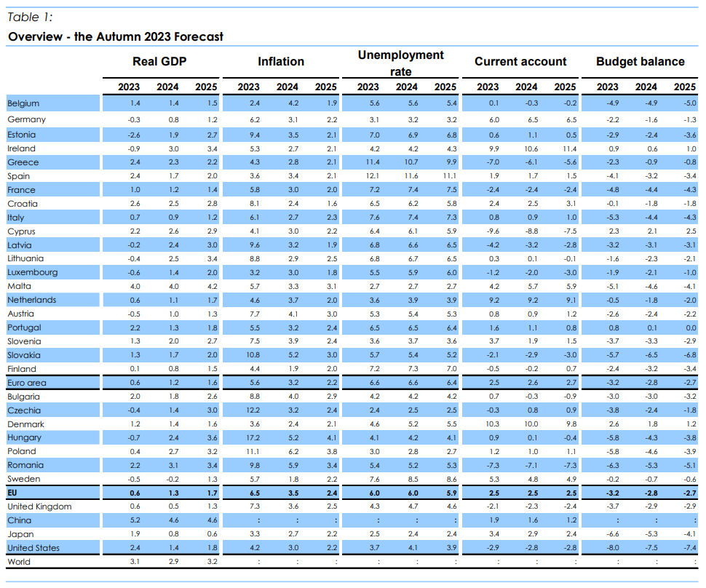This screenshot has height=588, width=706.
Task: Click Sweden's 2025 unemployment value 8.6
Action: (451, 479)
